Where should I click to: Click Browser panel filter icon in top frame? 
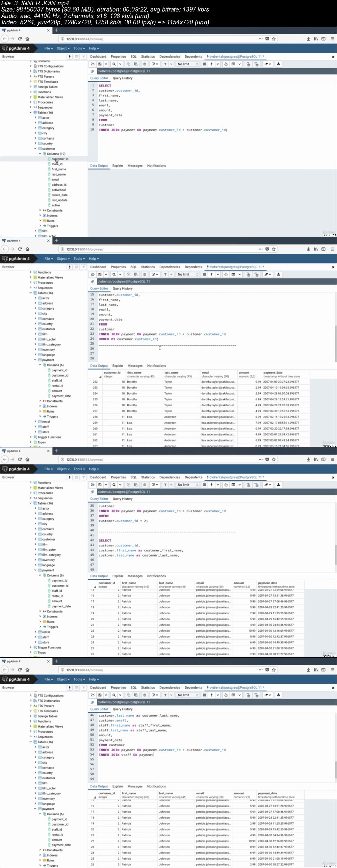click(x=84, y=57)
